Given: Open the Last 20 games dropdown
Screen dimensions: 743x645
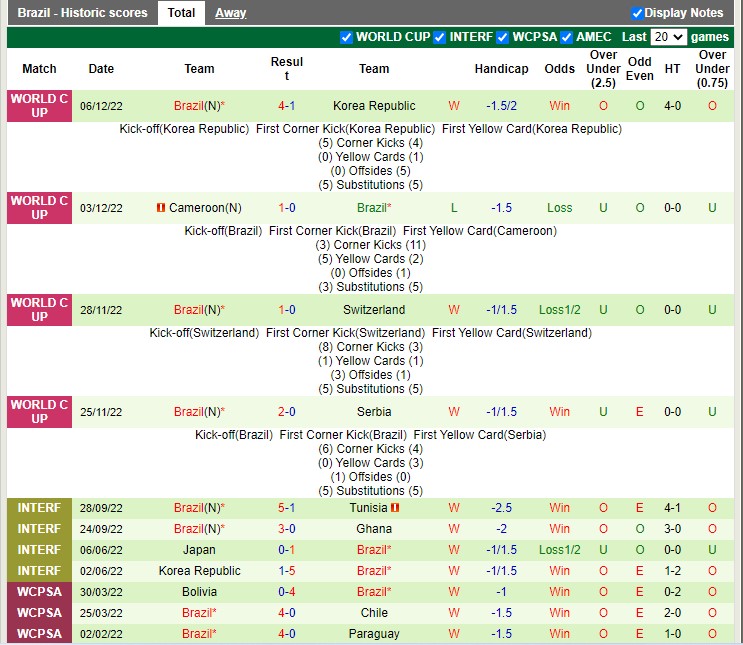Looking at the screenshot, I should [x=669, y=37].
